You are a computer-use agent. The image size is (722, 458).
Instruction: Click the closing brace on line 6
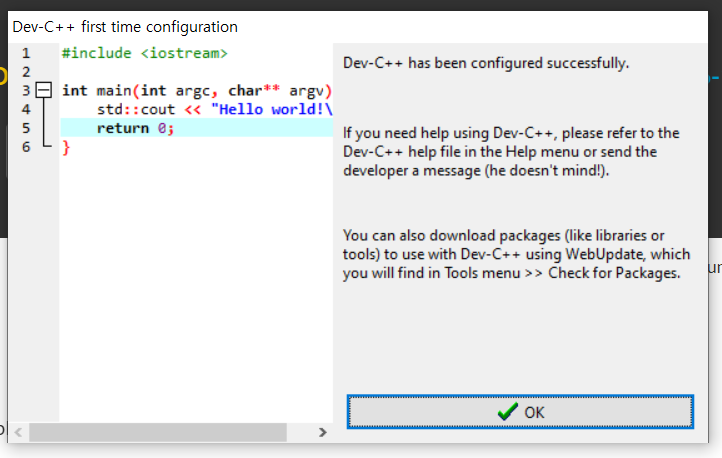[66, 147]
